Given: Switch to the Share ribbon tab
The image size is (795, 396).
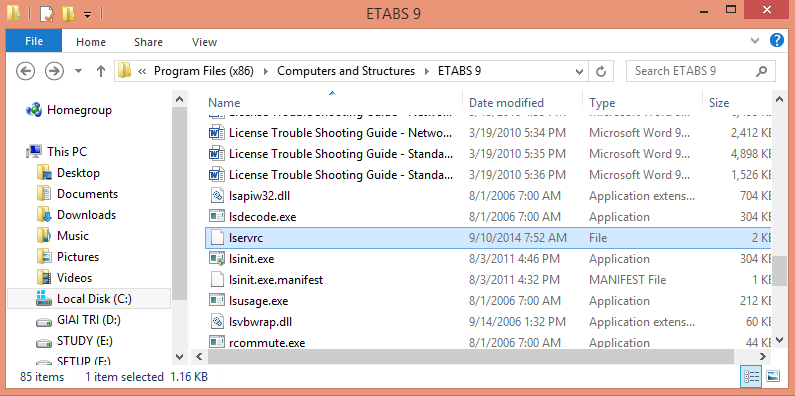Looking at the screenshot, I should coord(148,42).
